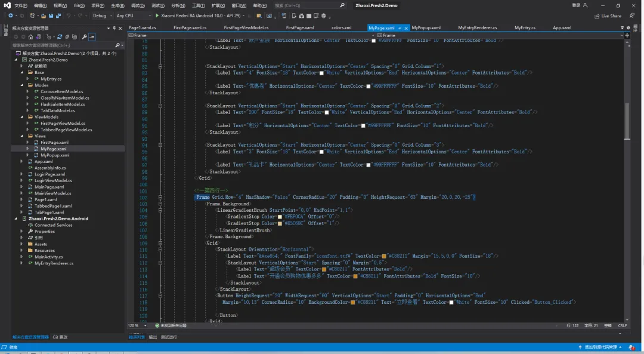Screen dimensions: 644x354
Task: Collapse the code region at line 82
Action: click(160, 66)
